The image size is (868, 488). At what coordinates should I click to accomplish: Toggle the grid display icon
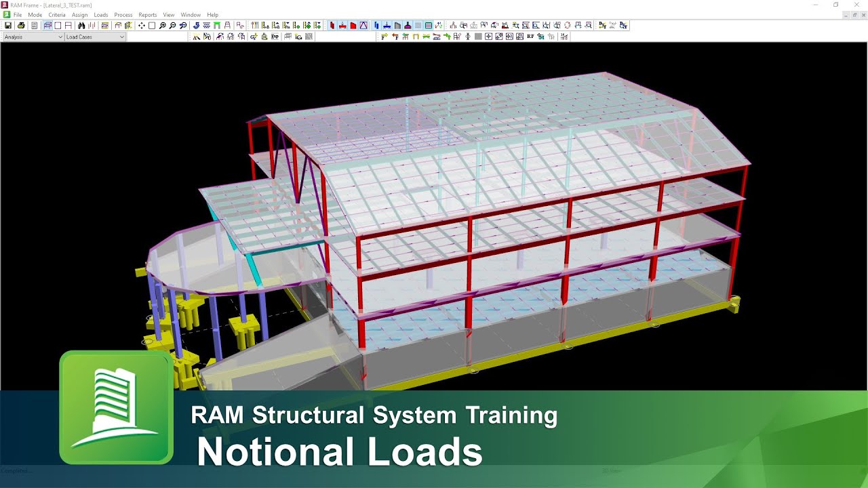418,25
